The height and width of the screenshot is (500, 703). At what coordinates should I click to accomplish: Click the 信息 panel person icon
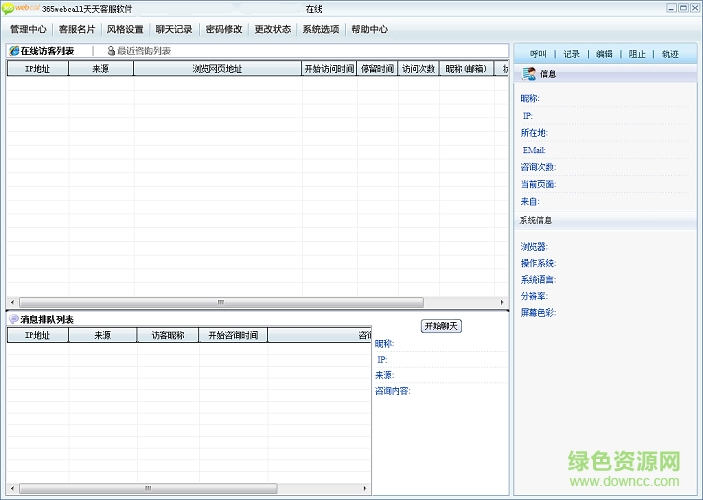pos(531,74)
